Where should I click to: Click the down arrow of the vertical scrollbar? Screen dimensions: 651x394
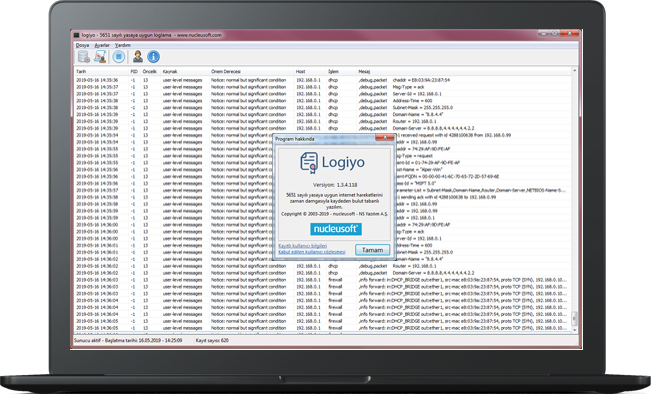pos(575,330)
